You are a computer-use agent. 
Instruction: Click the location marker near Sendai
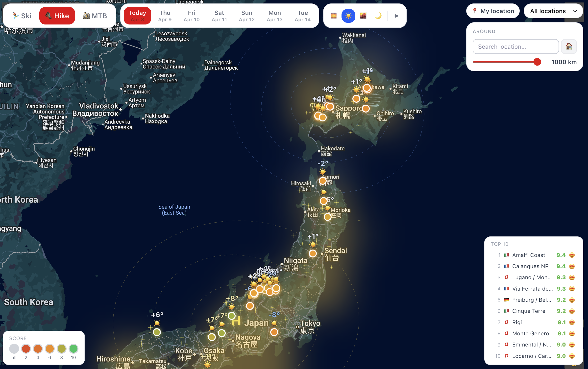(x=313, y=254)
